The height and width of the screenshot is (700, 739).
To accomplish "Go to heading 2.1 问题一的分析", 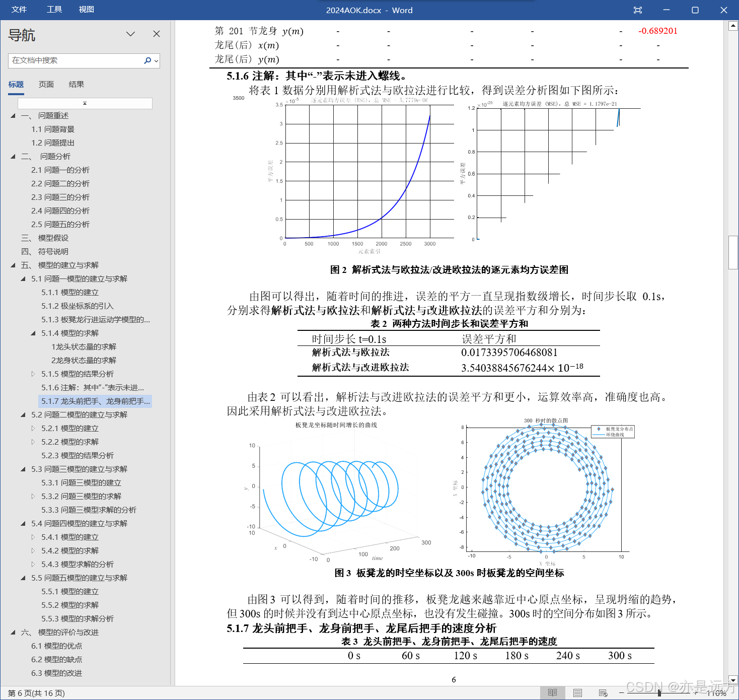I will 60,170.
